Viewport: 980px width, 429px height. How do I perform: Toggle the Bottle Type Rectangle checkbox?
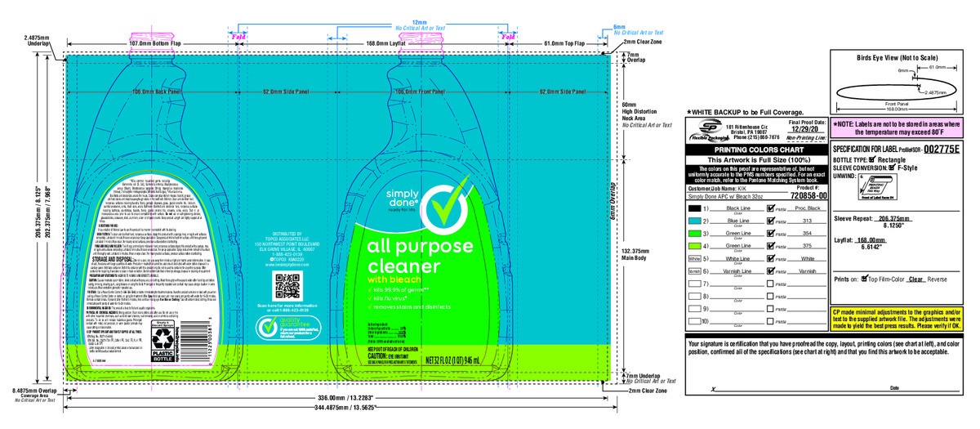(x=872, y=159)
